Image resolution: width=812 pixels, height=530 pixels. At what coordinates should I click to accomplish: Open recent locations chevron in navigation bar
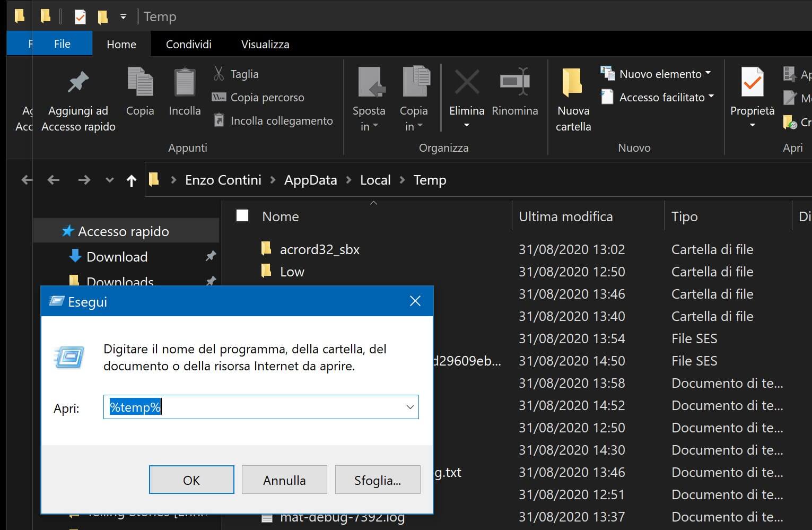(x=109, y=180)
